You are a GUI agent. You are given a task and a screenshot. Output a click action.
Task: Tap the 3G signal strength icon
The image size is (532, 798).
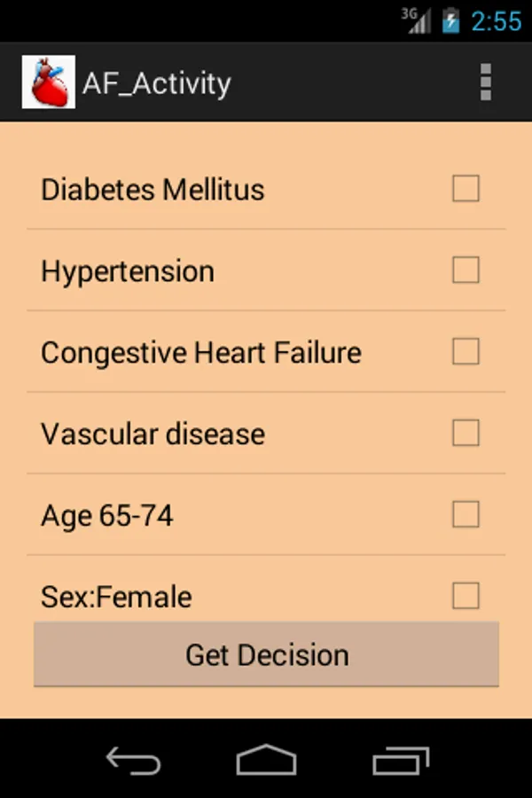tap(416, 20)
